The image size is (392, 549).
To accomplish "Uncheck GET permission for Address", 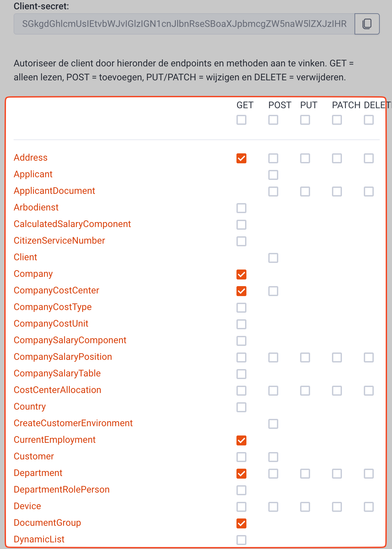I will click(241, 158).
